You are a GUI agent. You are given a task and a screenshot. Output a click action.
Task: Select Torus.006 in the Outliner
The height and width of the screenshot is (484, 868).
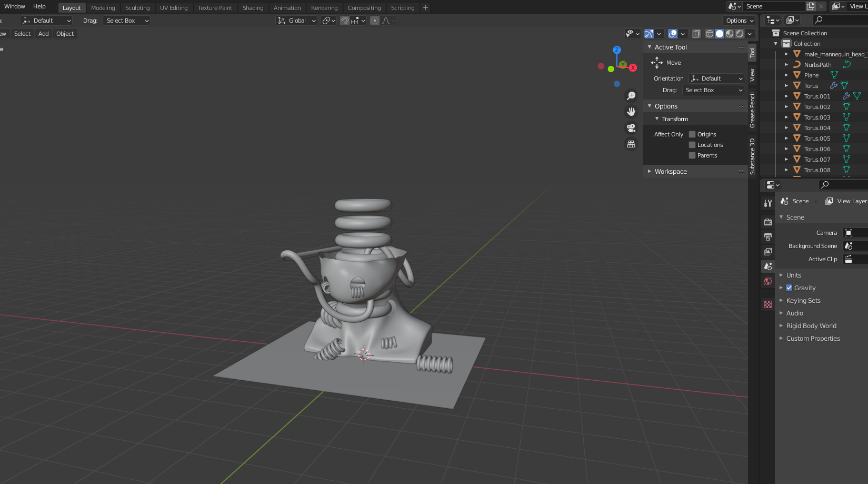pyautogui.click(x=817, y=149)
